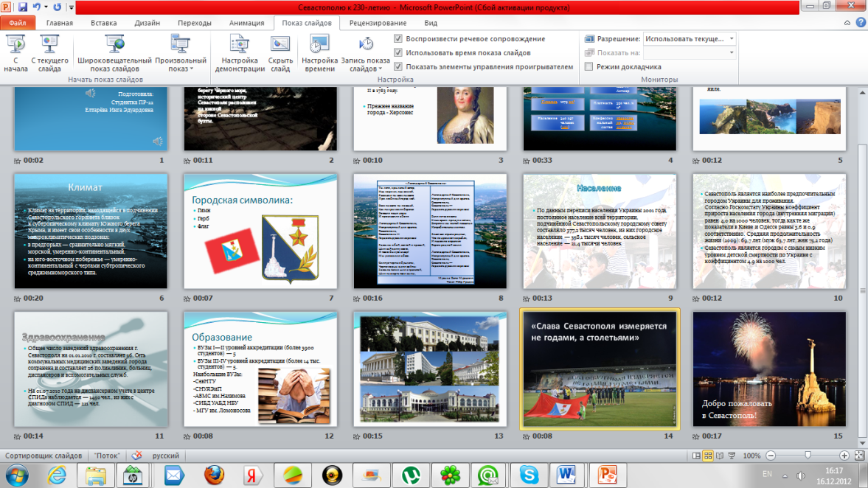The height and width of the screenshot is (488, 868).
Task: Click vertical scrollbar down arrow
Action: point(862,443)
